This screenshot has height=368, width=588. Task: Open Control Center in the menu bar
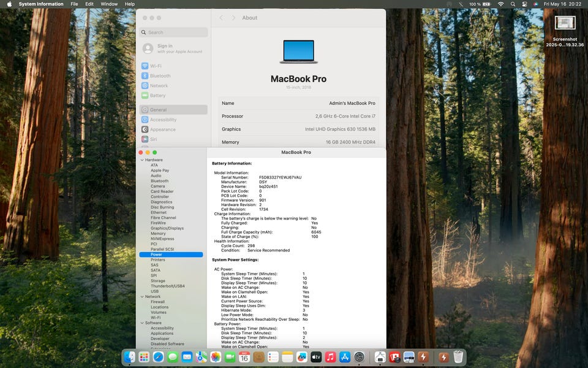524,4
